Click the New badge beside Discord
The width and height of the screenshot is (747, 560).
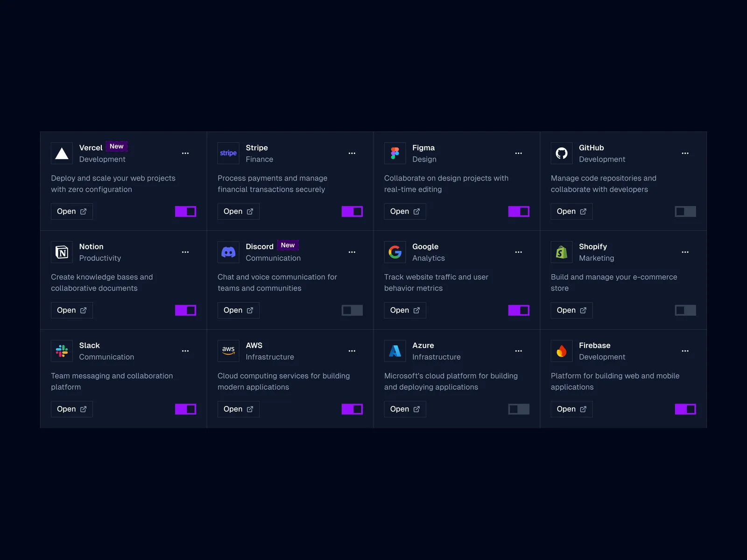(288, 245)
